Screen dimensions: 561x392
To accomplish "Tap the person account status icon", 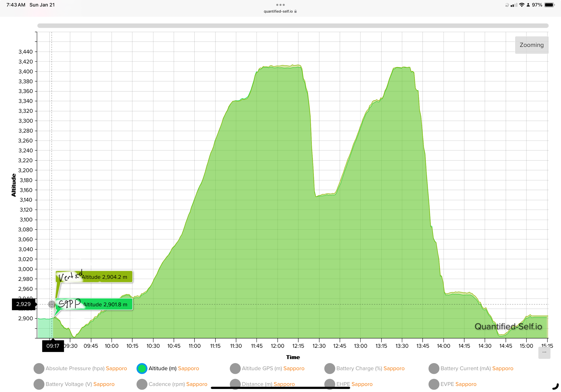I will coord(528,5).
